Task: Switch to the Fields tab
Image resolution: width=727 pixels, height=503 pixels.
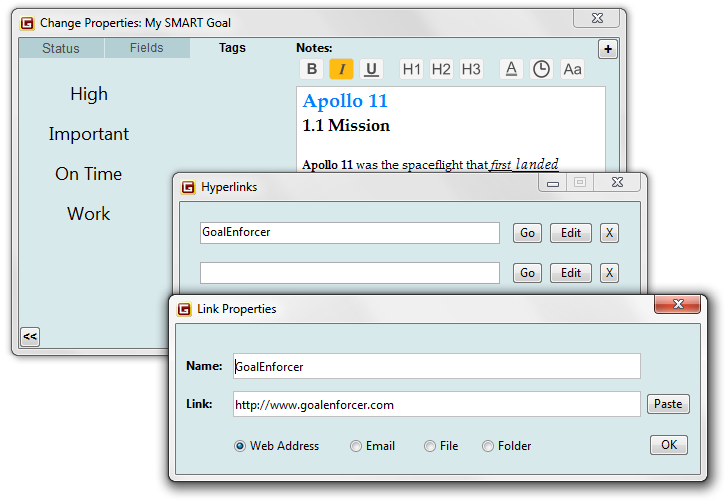Action: point(147,48)
